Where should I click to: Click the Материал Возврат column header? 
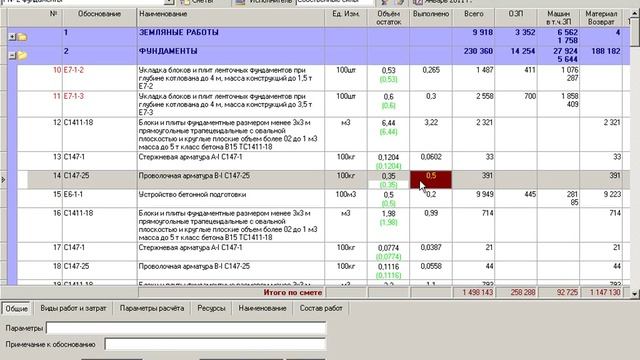(x=601, y=18)
